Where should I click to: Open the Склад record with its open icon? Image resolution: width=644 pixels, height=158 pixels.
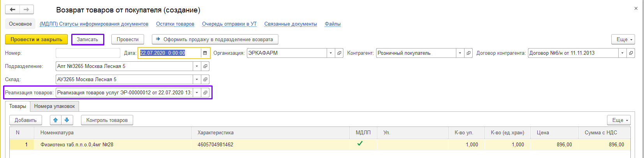coord(205,79)
